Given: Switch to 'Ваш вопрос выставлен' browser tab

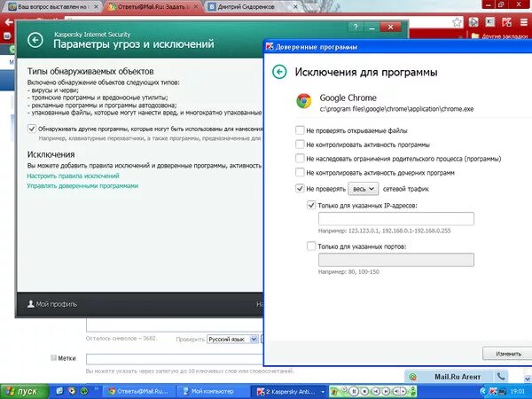Looking at the screenshot, I should point(51,6).
